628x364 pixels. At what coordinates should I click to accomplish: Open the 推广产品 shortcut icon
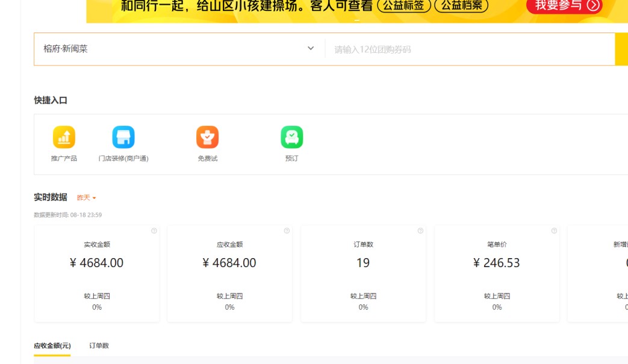pyautogui.click(x=64, y=137)
